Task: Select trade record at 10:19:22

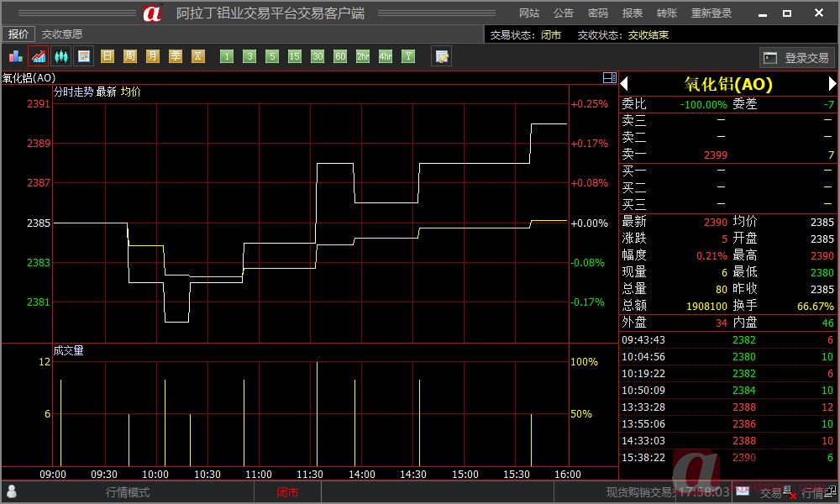Action: point(727,373)
